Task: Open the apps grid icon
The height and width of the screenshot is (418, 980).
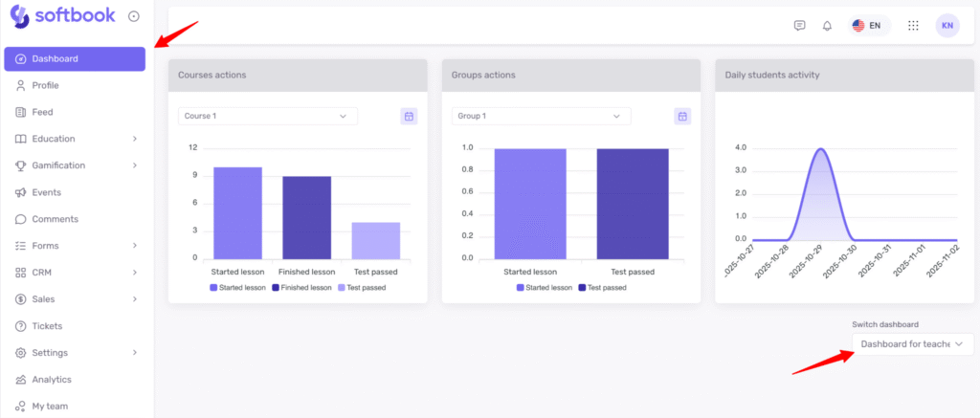Action: point(913,26)
